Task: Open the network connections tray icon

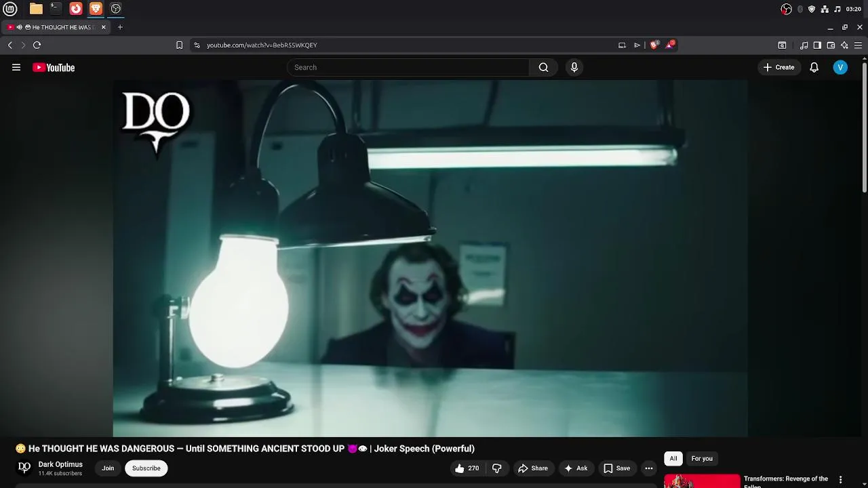Action: (x=825, y=9)
